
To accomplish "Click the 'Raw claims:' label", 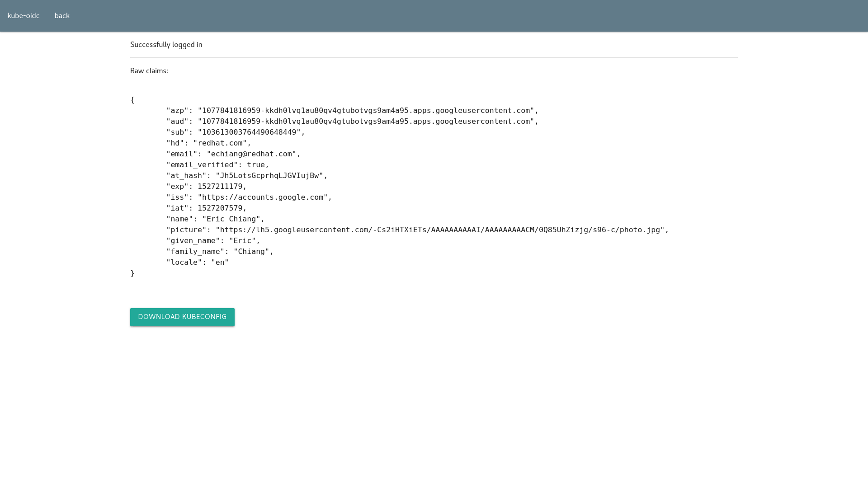I will point(149,71).
